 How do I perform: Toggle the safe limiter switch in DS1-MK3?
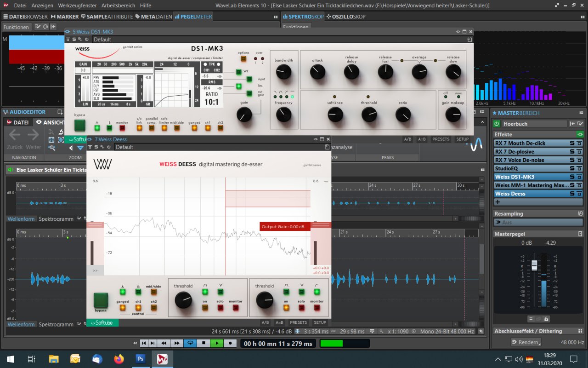coord(164,128)
